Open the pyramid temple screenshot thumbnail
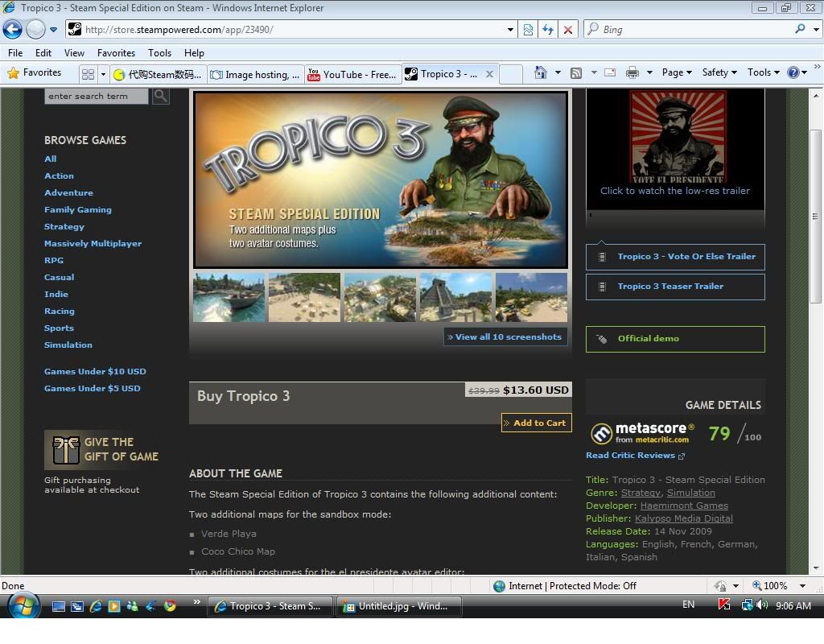This screenshot has height=644, width=824. [x=455, y=297]
